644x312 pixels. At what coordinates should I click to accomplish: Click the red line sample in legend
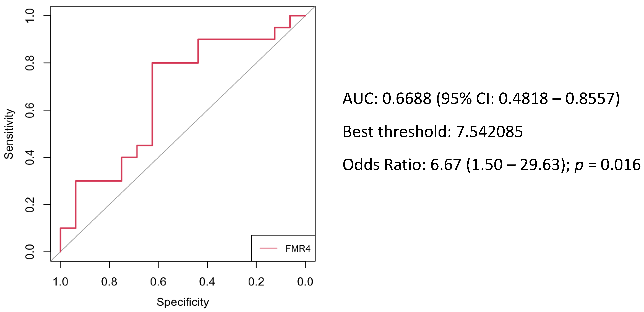click(x=268, y=248)
